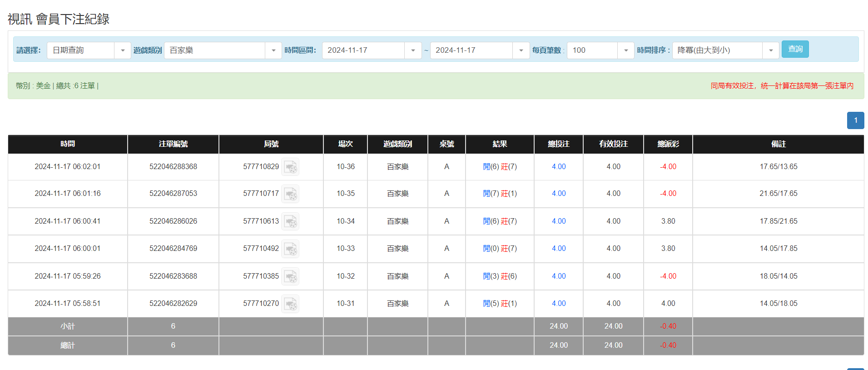The height and width of the screenshot is (370, 868).
Task: Expand the 時間排序 降冪 dropdown
Action: point(770,50)
